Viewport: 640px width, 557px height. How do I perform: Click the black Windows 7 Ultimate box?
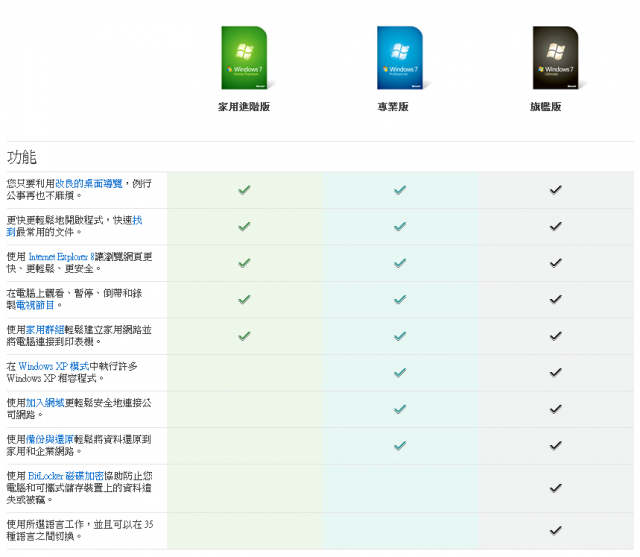coord(556,58)
